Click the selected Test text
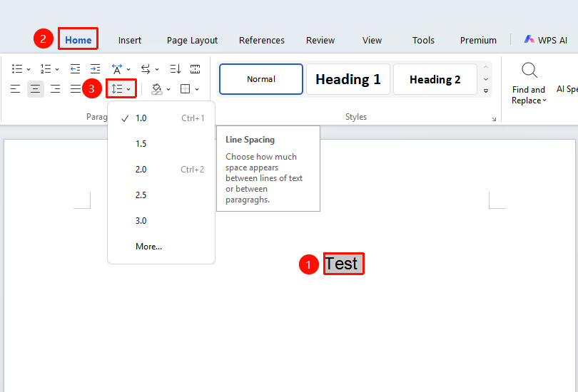The image size is (578, 392). coord(341,264)
